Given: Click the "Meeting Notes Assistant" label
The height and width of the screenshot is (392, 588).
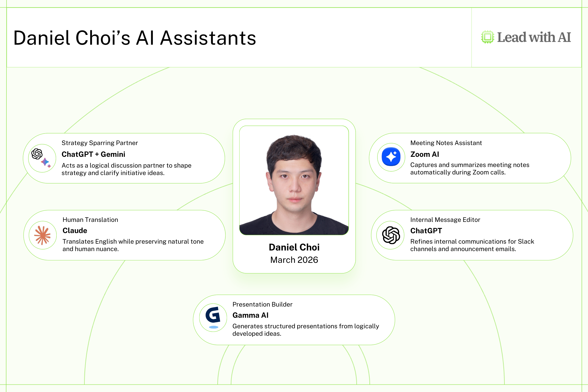Looking at the screenshot, I should (446, 143).
